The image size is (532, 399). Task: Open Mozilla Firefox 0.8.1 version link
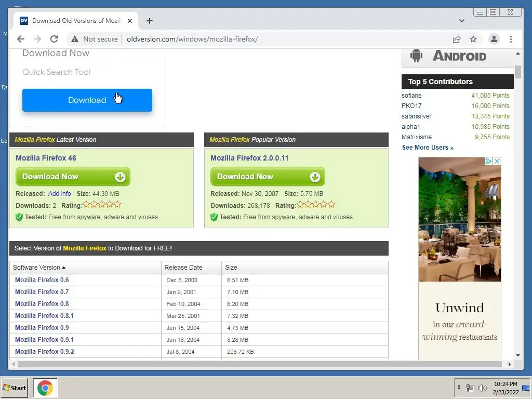point(45,315)
